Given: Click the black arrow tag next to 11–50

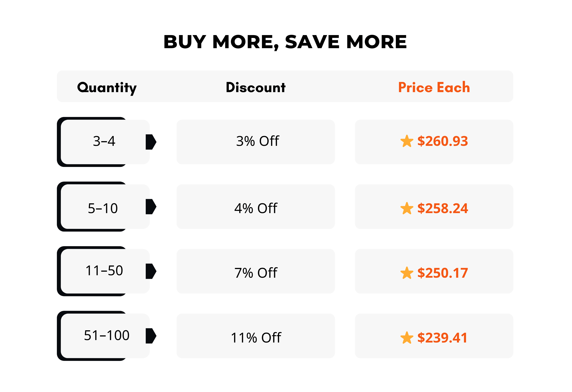Looking at the screenshot, I should click(x=151, y=271).
